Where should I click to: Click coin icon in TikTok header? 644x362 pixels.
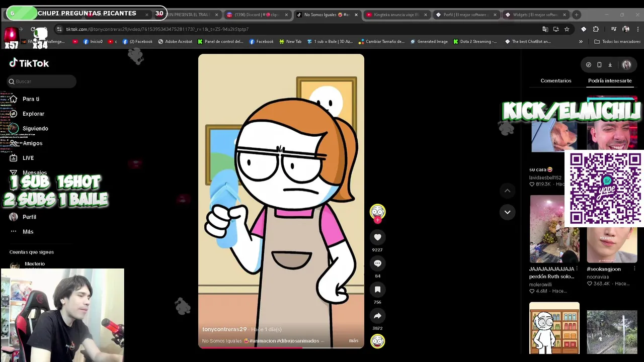[589, 64]
